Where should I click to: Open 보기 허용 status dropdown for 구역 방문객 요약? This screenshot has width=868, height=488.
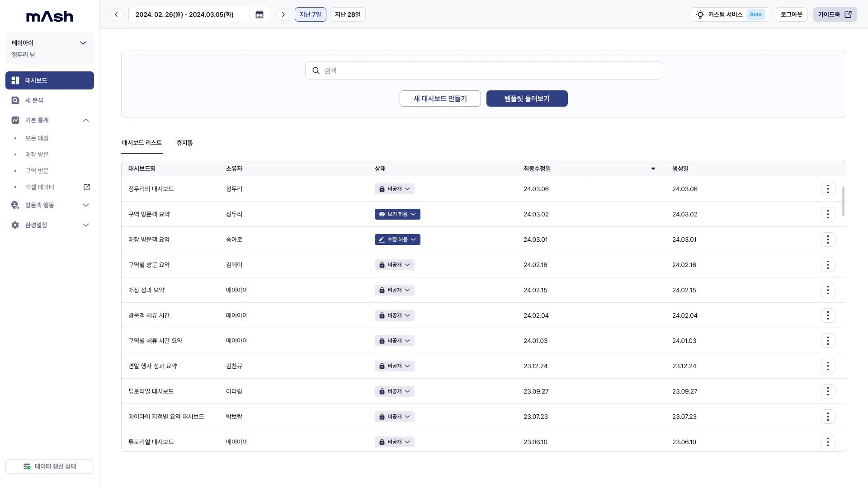(397, 214)
